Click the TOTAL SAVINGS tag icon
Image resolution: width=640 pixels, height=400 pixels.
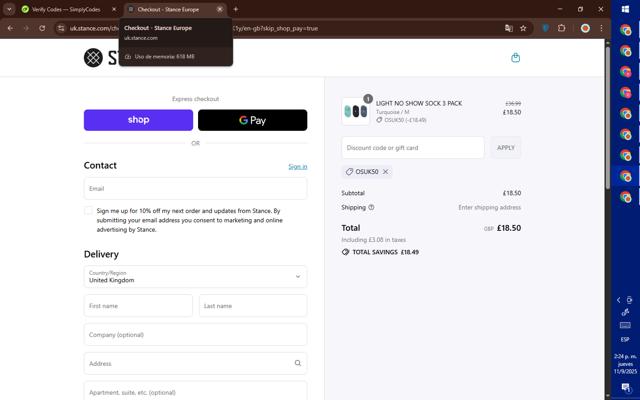pyautogui.click(x=345, y=252)
